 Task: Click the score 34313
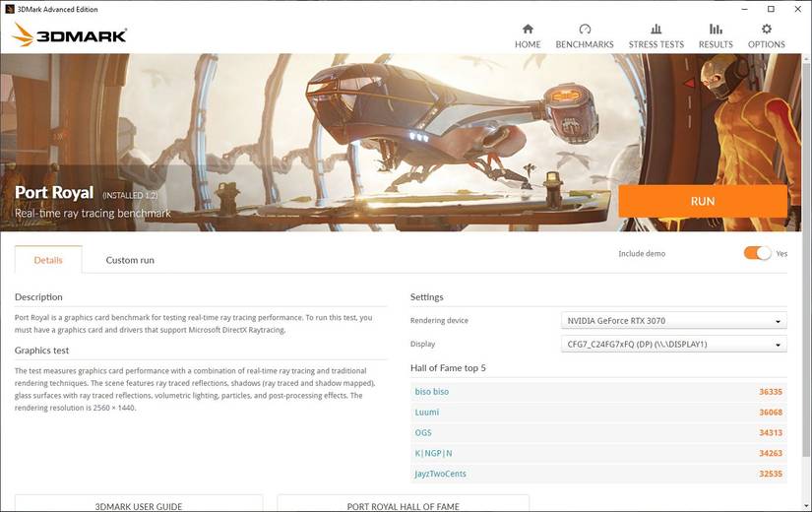coord(771,432)
